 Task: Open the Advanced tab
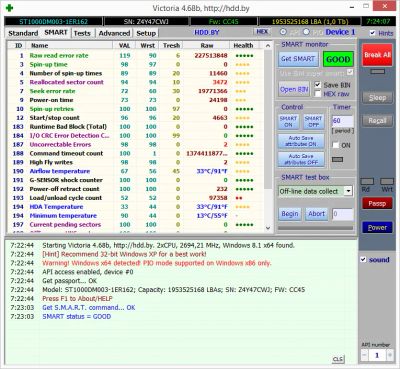point(114,33)
